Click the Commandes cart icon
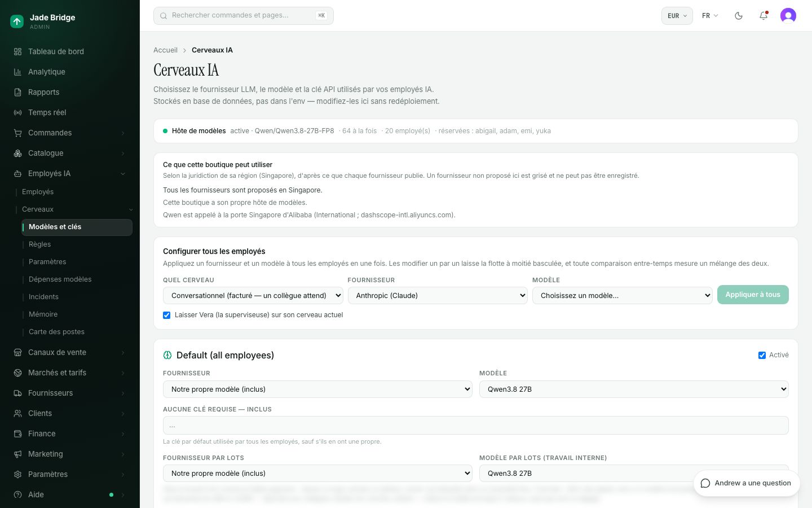Image resolution: width=812 pixels, height=508 pixels. tap(17, 133)
